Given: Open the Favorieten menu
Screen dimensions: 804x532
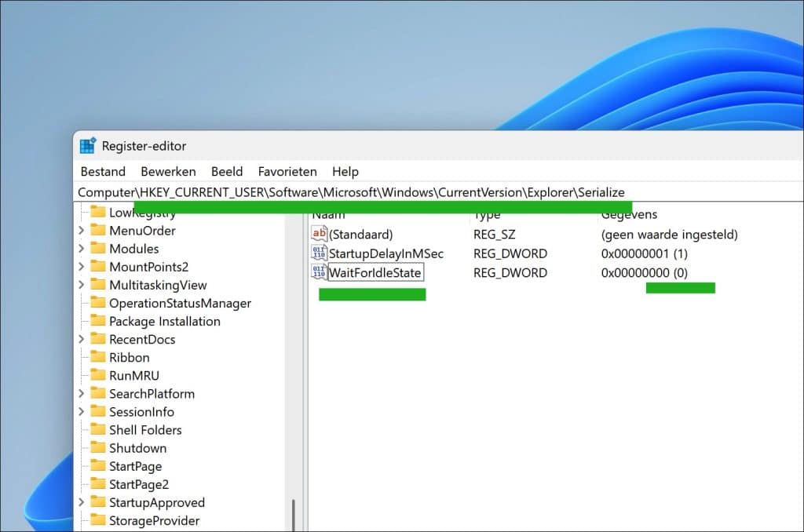Looking at the screenshot, I should coord(287,171).
